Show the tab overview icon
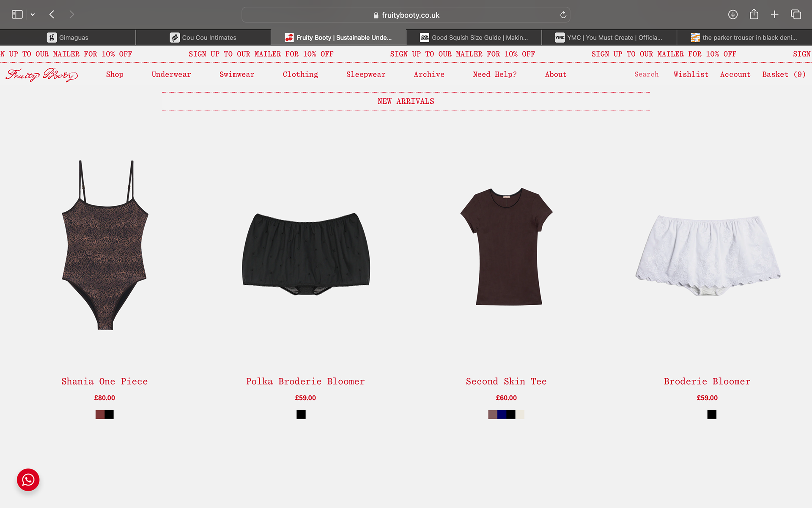 click(x=796, y=14)
